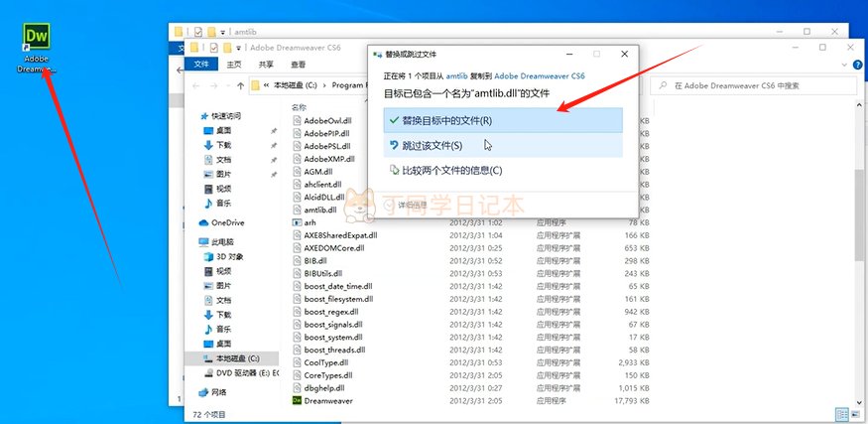Click New folder icon in Dreamweaver CS6 title bar
868x424 pixels.
pyautogui.click(x=227, y=48)
